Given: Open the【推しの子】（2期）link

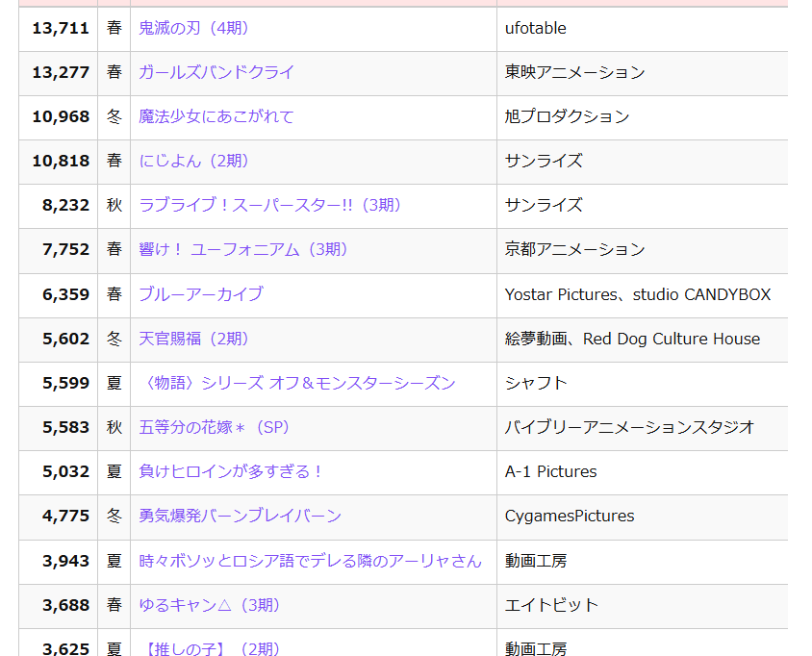Looking at the screenshot, I should tap(210, 648).
